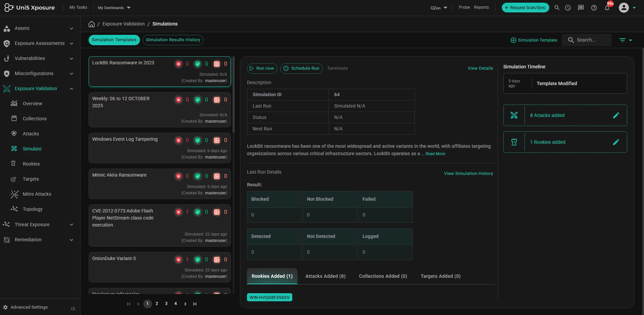644x315 pixels.
Task: Open the history clock icon in header
Action: coord(568,8)
